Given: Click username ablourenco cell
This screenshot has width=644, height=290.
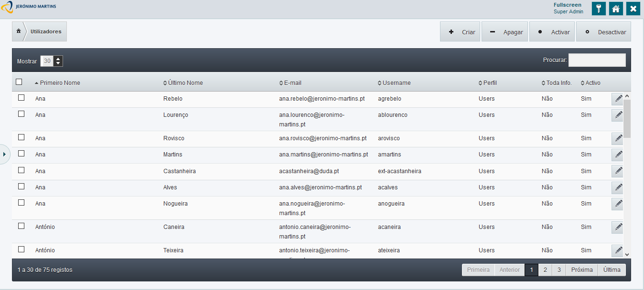Looking at the screenshot, I should point(392,115).
